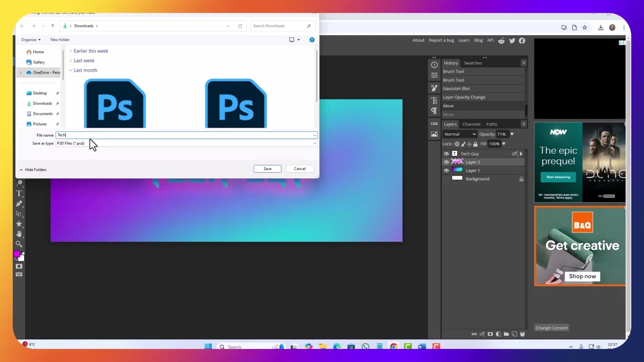Bookmark this page with the star icon
This screenshot has height=362, width=644.
585,28
